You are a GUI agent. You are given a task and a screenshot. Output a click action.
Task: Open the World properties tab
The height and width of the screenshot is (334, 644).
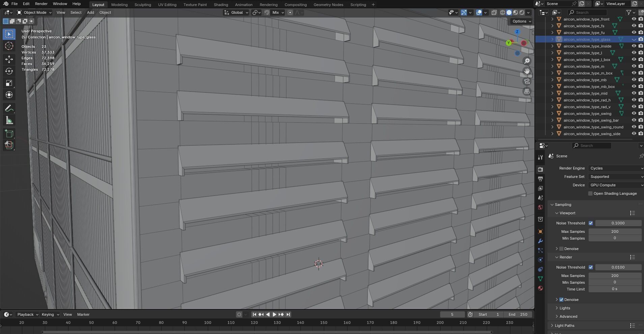(x=540, y=207)
